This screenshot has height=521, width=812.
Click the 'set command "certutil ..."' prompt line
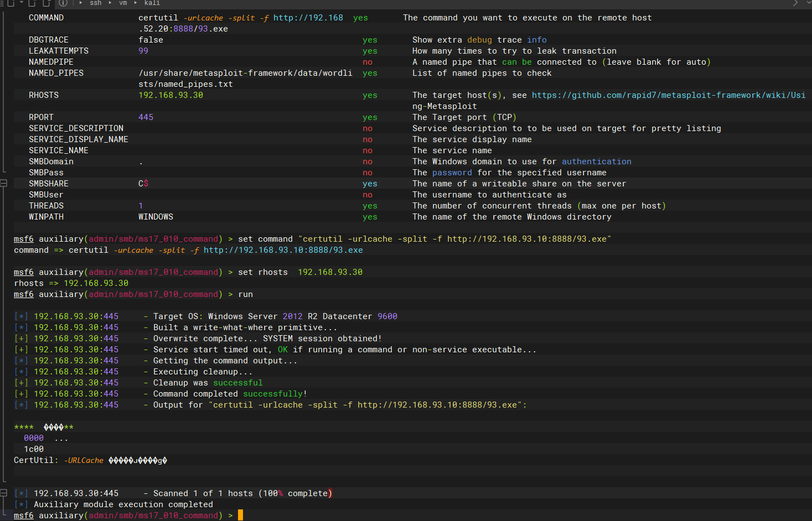click(x=313, y=239)
